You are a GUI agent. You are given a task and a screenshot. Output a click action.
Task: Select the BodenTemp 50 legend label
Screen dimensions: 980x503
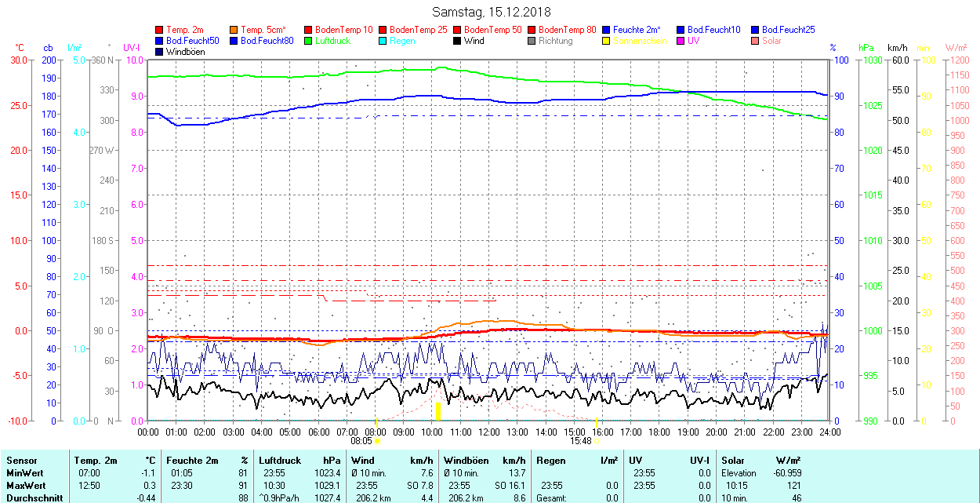pos(493,30)
